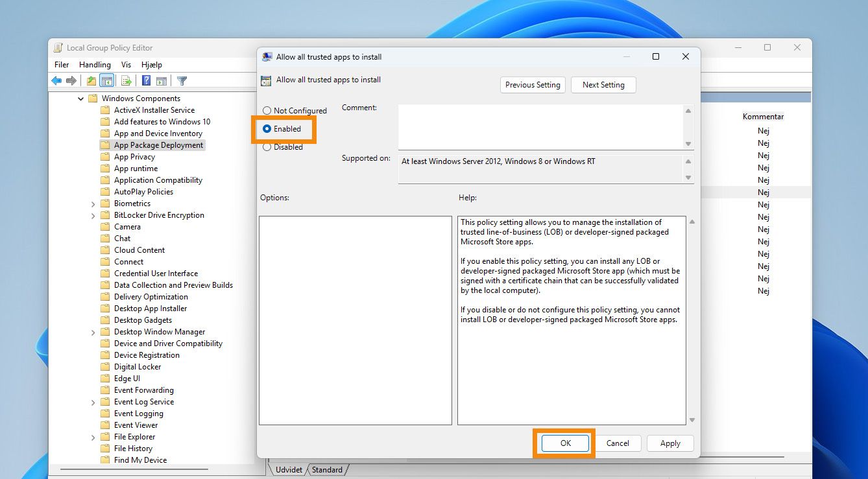Click the folder icon beside Chat
Screen dimensions: 868x479
tap(105, 239)
